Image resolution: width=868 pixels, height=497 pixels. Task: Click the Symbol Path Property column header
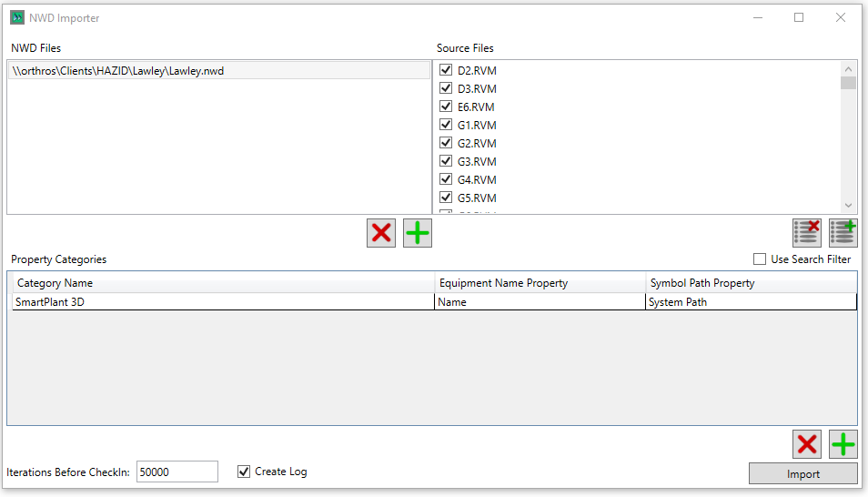point(751,283)
